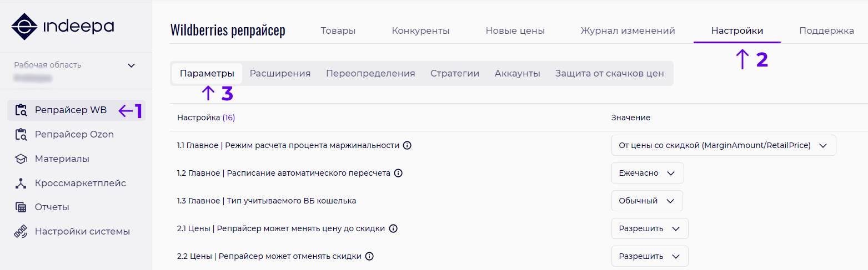Open the Ежечасно schedule dropdown
The width and height of the screenshot is (868, 270).
click(647, 173)
